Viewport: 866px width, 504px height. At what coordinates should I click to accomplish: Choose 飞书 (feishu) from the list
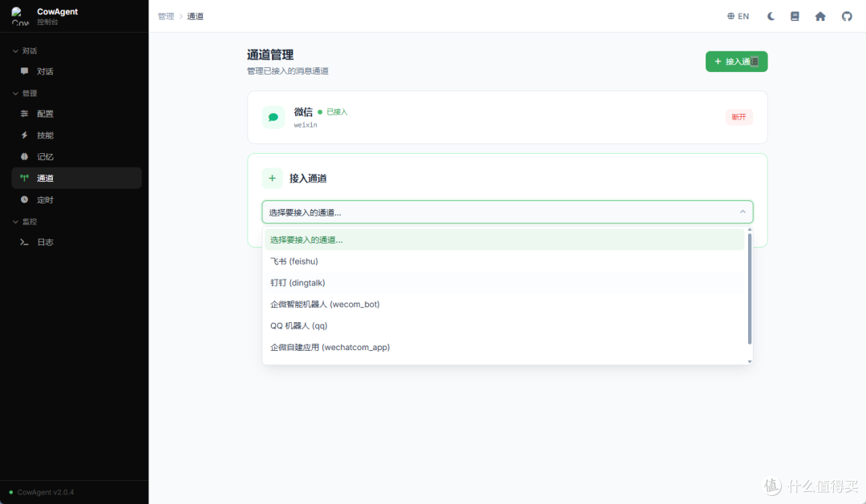[504, 261]
